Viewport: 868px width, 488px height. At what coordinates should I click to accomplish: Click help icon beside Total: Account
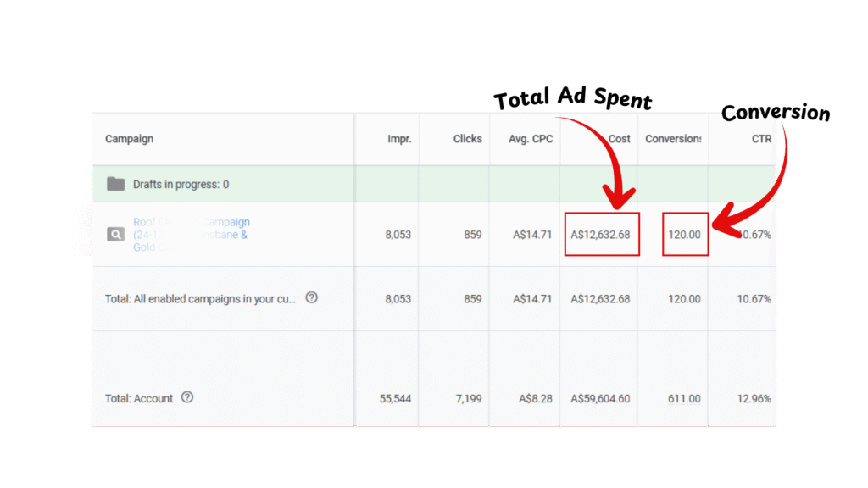[187, 397]
